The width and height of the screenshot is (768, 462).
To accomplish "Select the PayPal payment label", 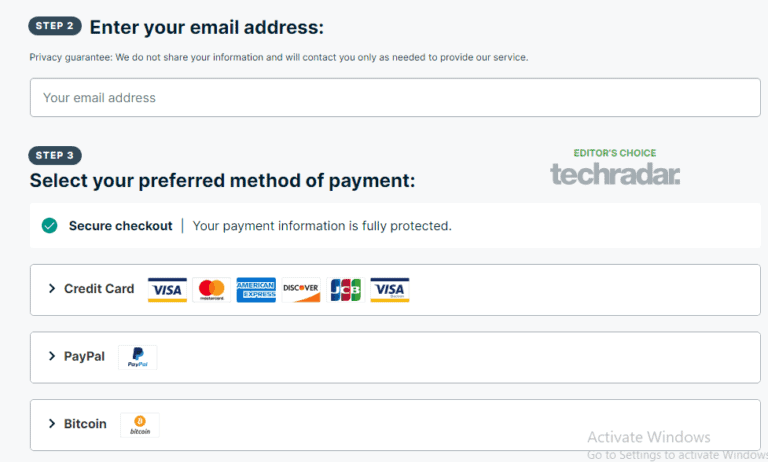I will [x=84, y=356].
